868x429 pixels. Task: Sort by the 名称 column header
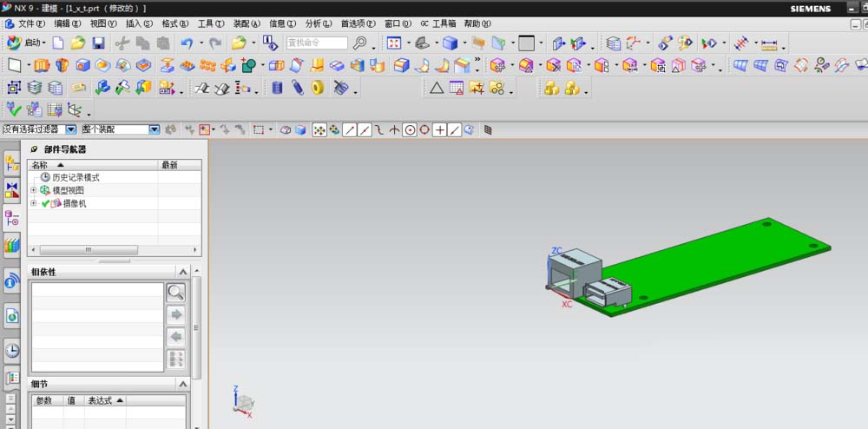[x=93, y=165]
